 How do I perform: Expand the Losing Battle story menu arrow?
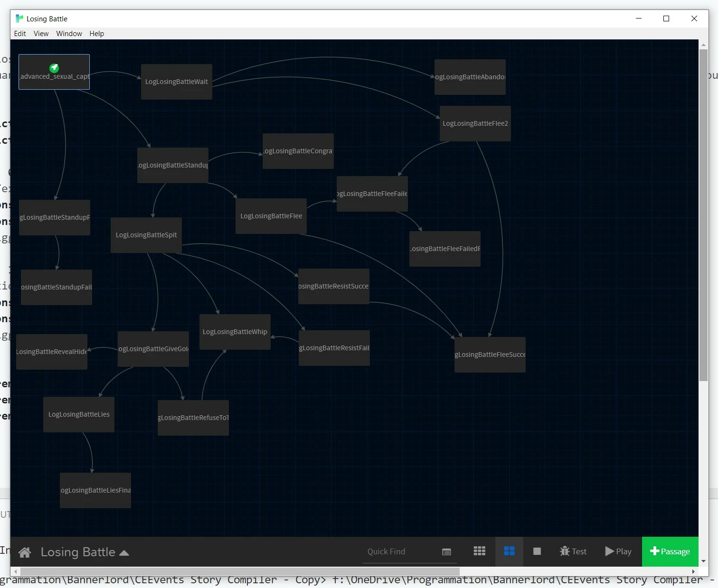tap(124, 553)
